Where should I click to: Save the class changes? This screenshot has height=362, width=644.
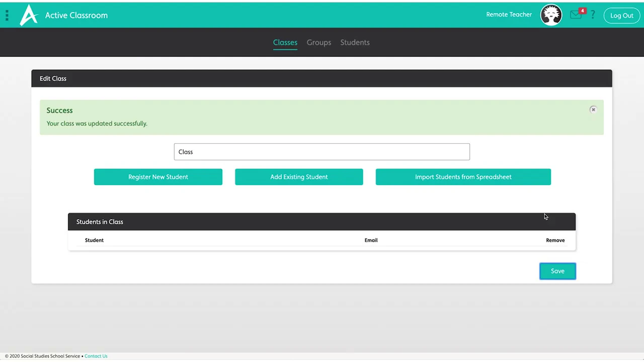(557, 271)
